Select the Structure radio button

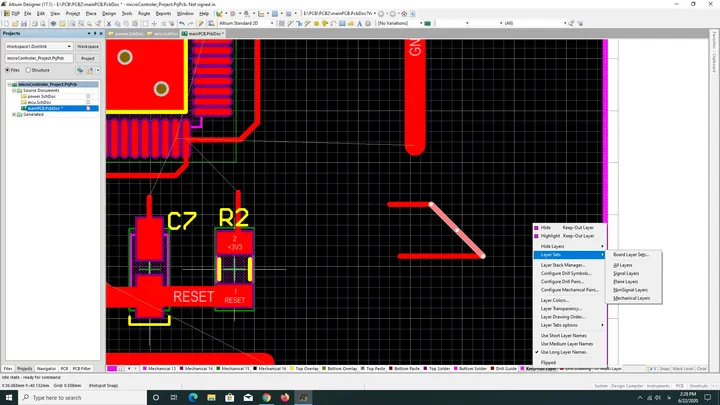point(28,70)
